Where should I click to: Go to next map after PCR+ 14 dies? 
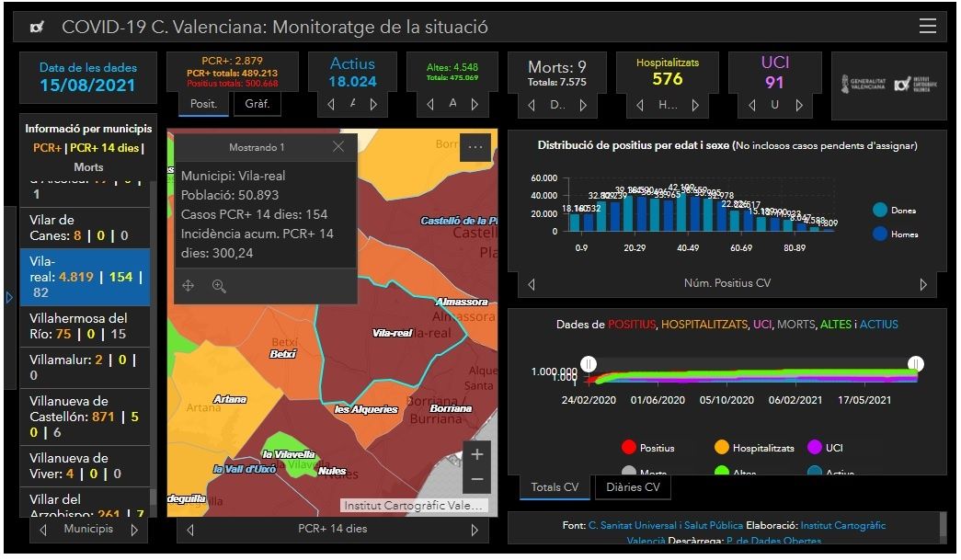tap(475, 530)
